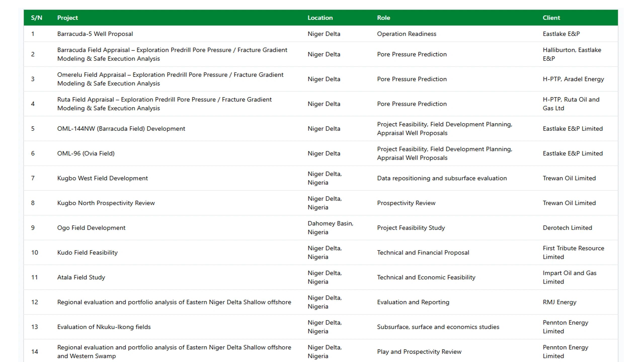Click the Project Feasibility Study role cell
The image size is (644, 362).
coord(411,228)
